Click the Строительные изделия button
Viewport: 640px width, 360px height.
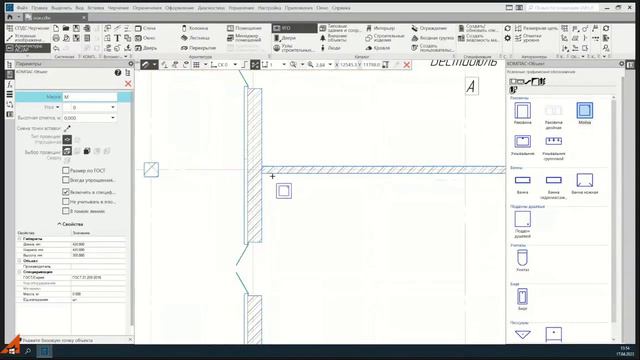click(x=385, y=38)
